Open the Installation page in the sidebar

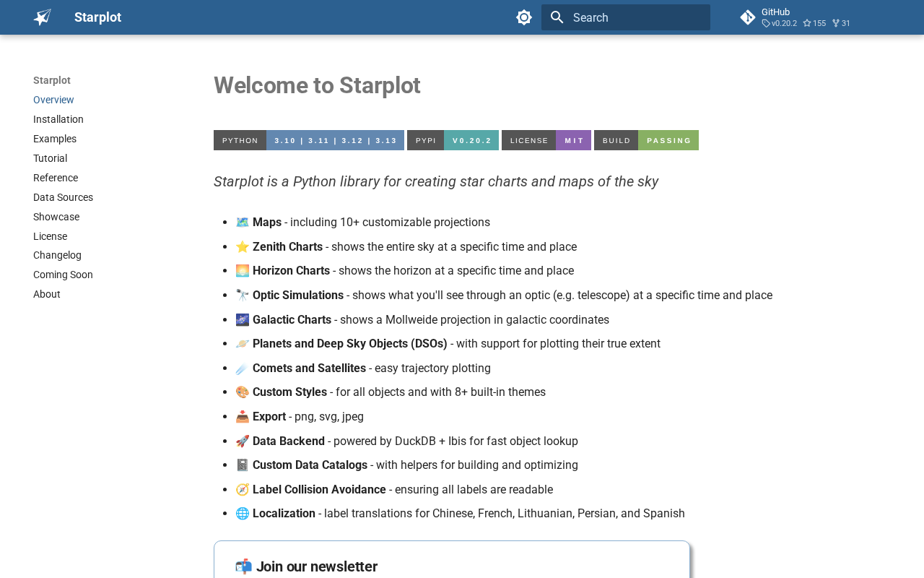(x=58, y=119)
